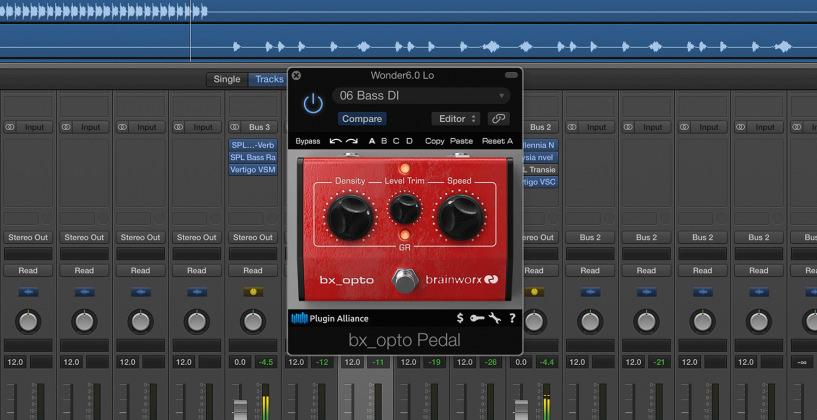817x420 pixels.
Task: Select settings bank A
Action: tap(372, 141)
